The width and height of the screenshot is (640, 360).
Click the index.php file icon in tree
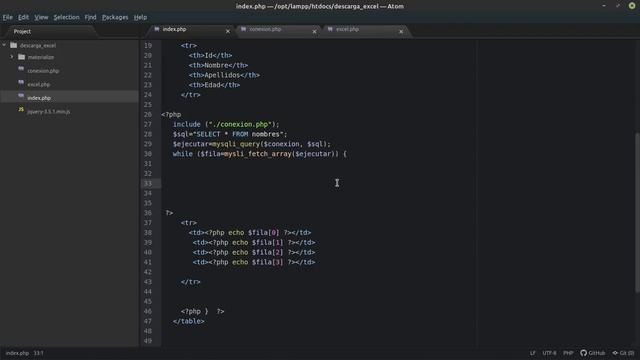point(21,97)
